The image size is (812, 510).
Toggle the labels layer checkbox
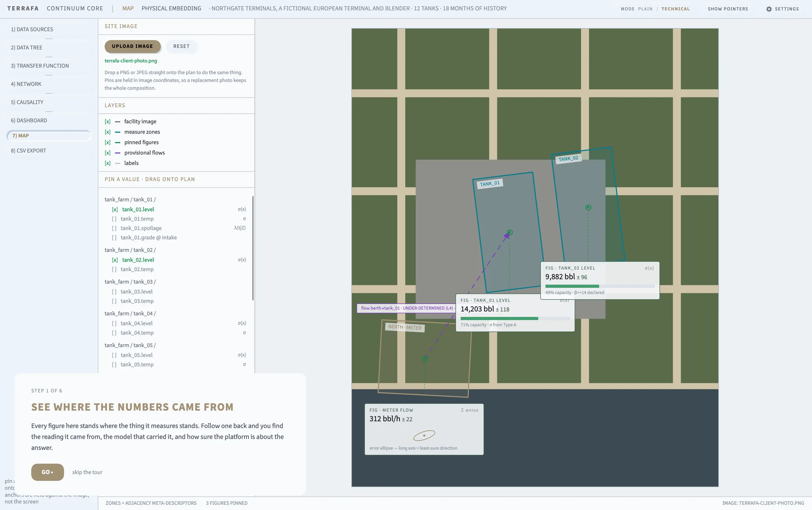coord(107,163)
